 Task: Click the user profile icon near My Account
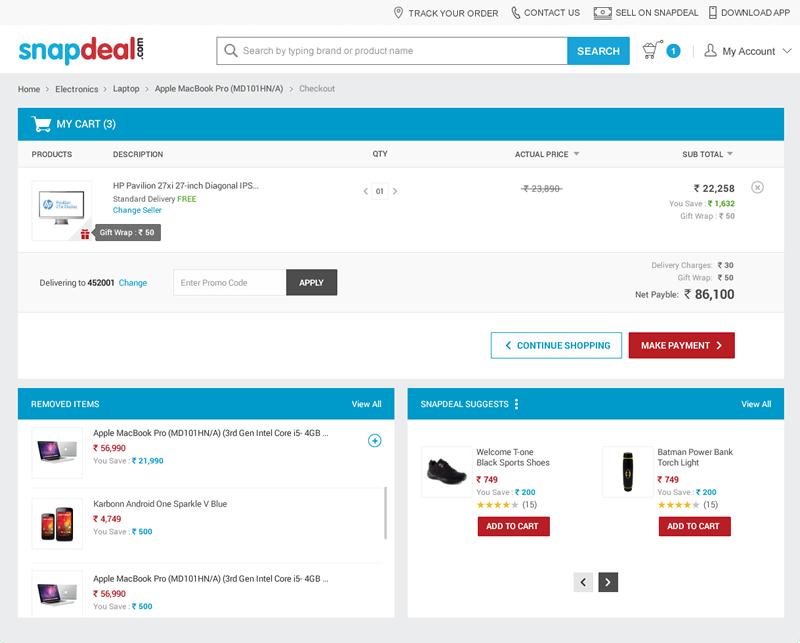[x=710, y=51]
